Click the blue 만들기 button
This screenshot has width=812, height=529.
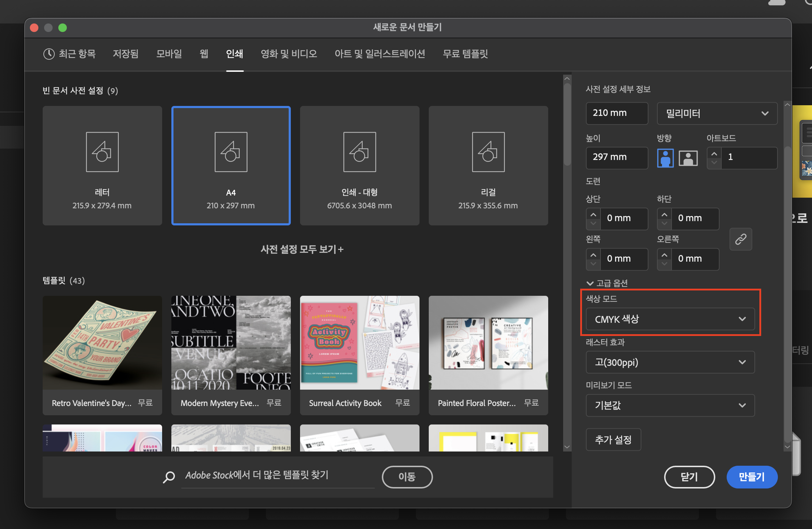(x=752, y=477)
